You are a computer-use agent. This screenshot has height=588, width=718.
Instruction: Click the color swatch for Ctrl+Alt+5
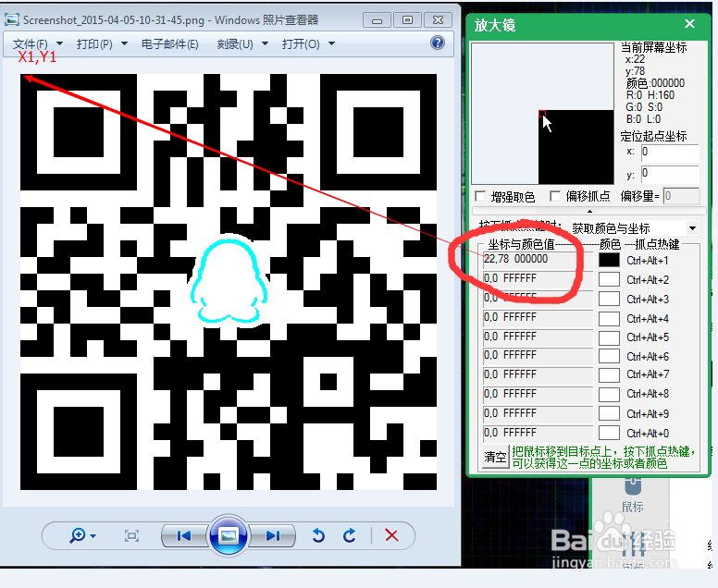(x=609, y=337)
